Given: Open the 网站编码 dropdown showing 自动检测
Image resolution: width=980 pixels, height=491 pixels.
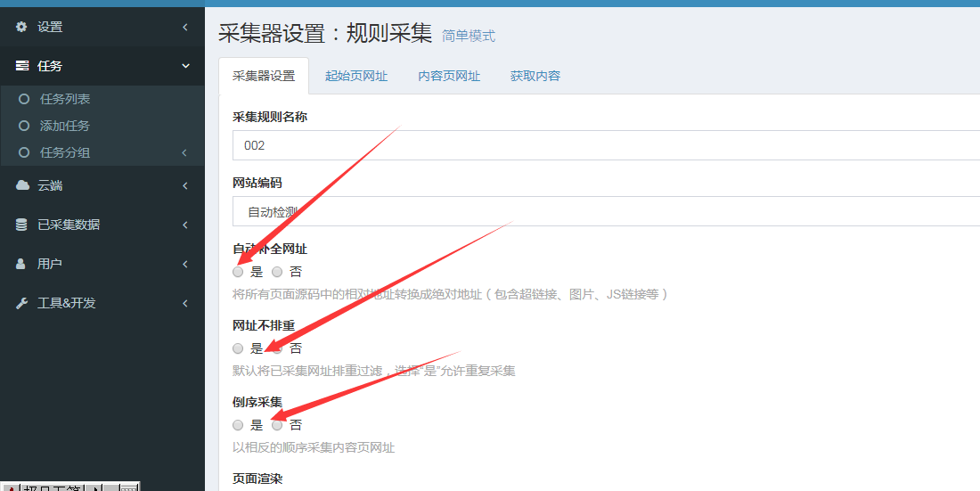Looking at the screenshot, I should pyautogui.click(x=606, y=212).
